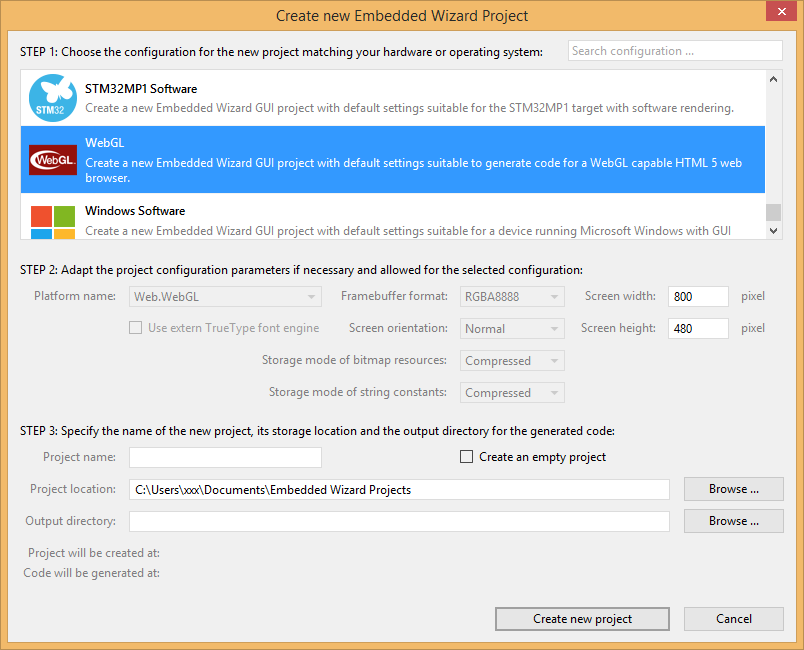Click the WebGL logo icon
The height and width of the screenshot is (650, 804).
point(52,159)
